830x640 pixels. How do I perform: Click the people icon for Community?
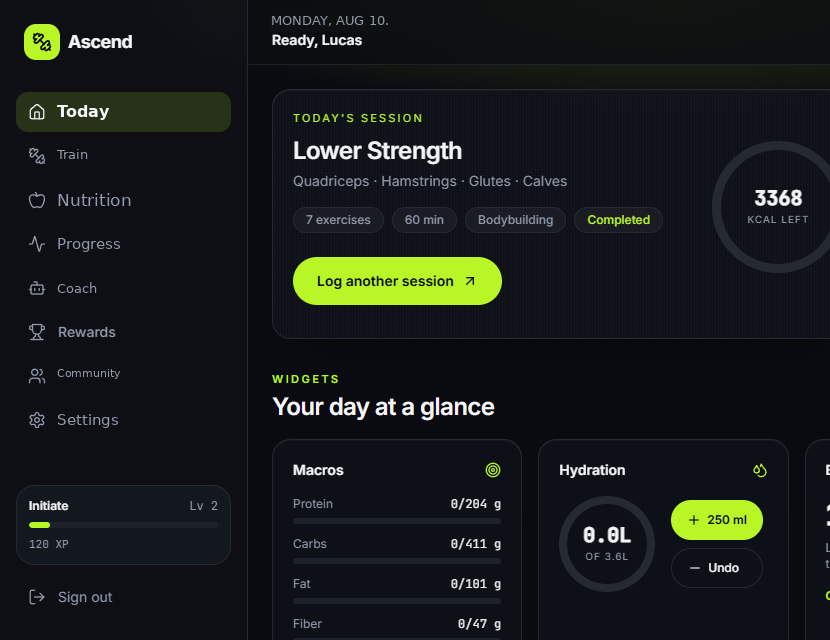37,376
